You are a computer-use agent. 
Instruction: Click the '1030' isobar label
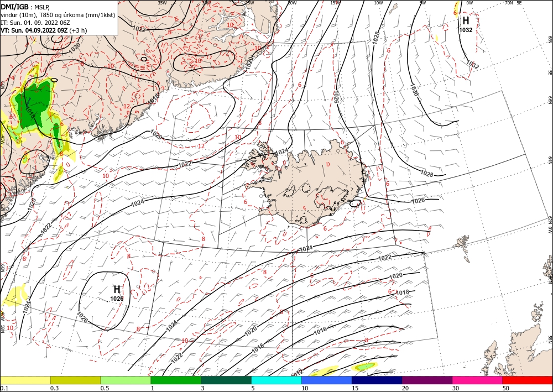point(414,90)
